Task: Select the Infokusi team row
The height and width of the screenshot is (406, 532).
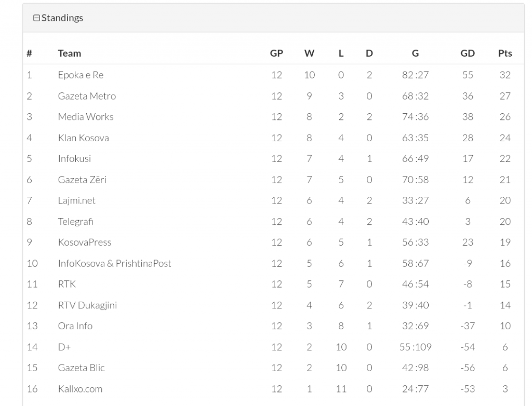Action: click(x=273, y=158)
